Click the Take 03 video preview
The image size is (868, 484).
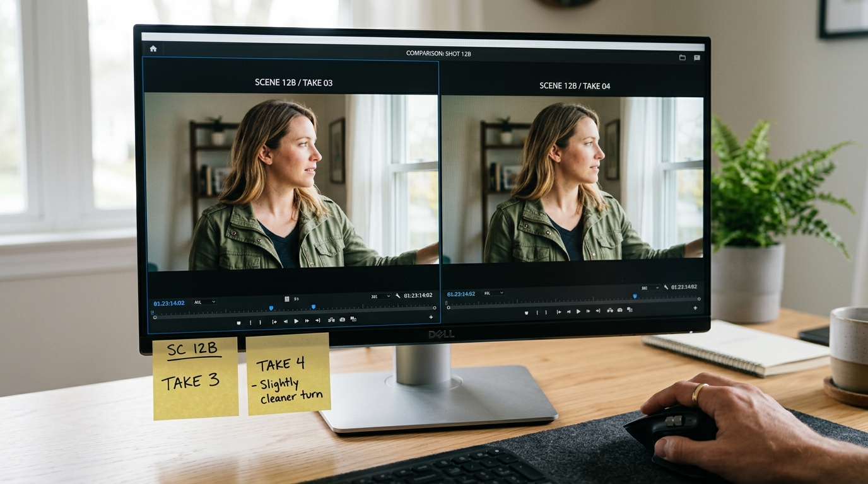pos(291,182)
